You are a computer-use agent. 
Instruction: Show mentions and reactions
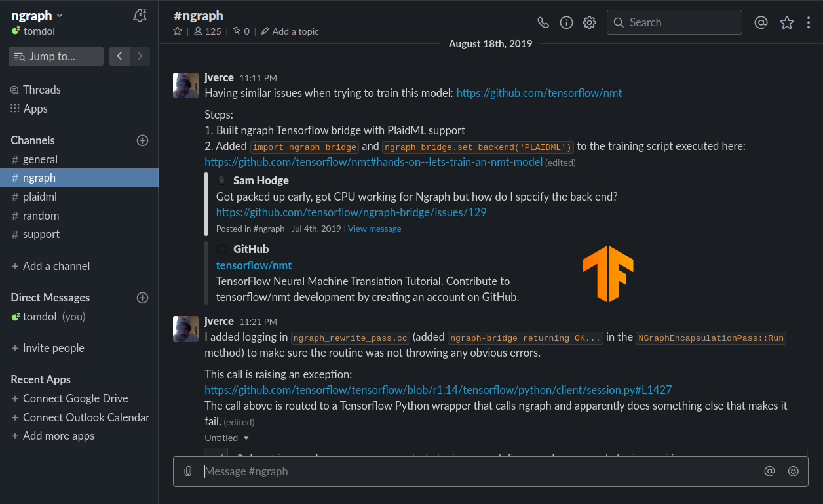click(x=761, y=22)
